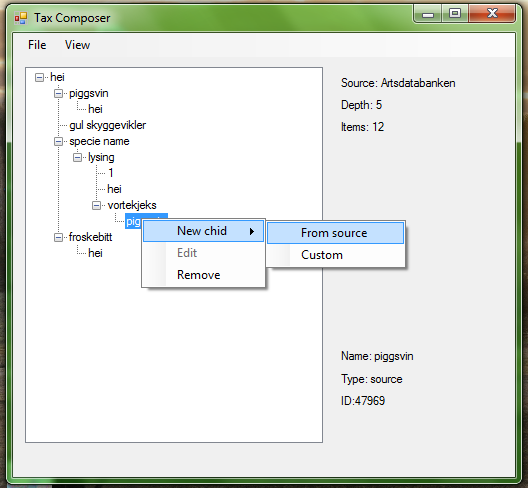The image size is (528, 488).
Task: Click the Tax Composer title bar icon
Action: [21, 18]
